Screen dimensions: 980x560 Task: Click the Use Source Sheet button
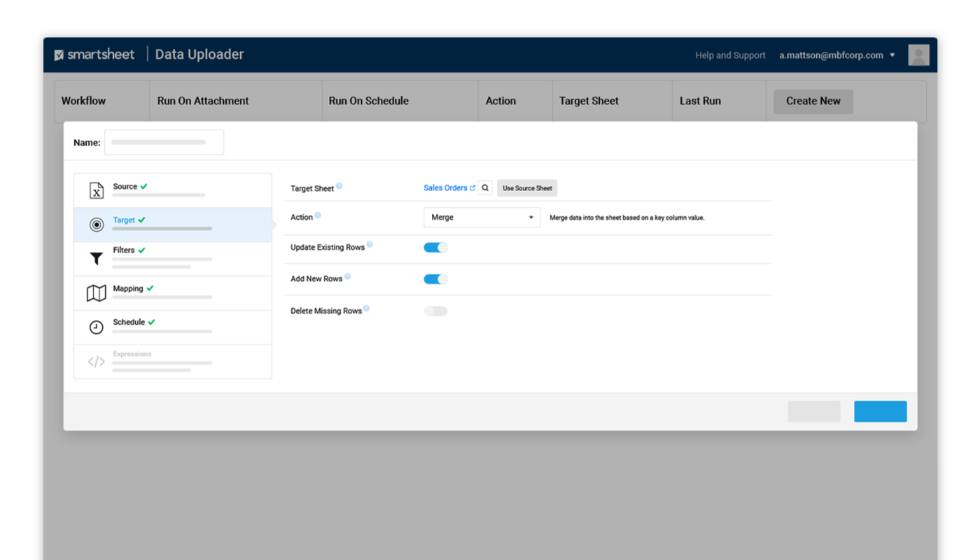point(527,188)
